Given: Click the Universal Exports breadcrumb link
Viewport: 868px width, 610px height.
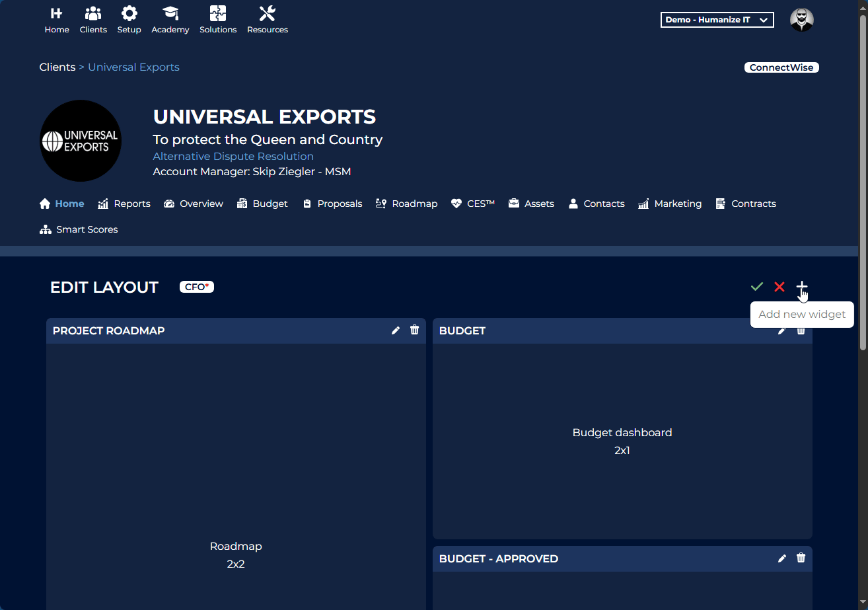Looking at the screenshot, I should point(133,67).
